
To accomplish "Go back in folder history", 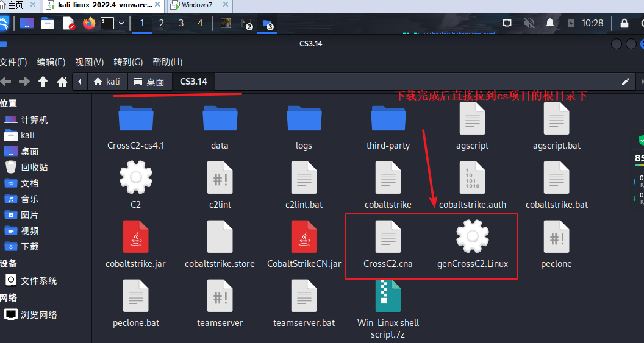I will pyautogui.click(x=5, y=82).
